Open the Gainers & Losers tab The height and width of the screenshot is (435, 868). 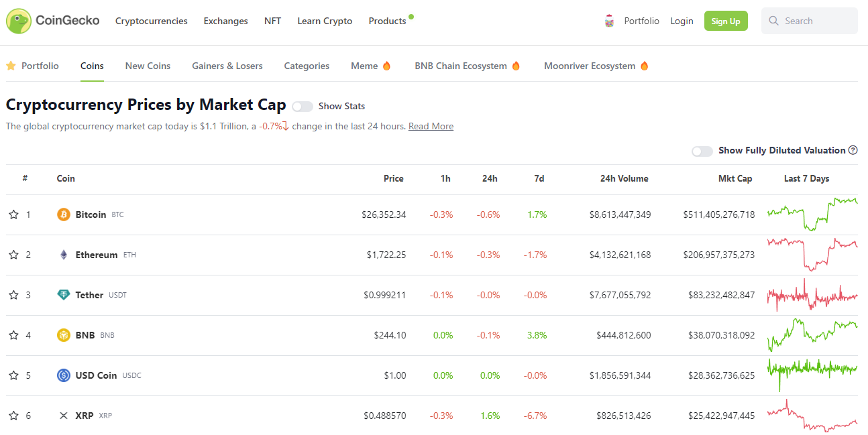click(227, 66)
